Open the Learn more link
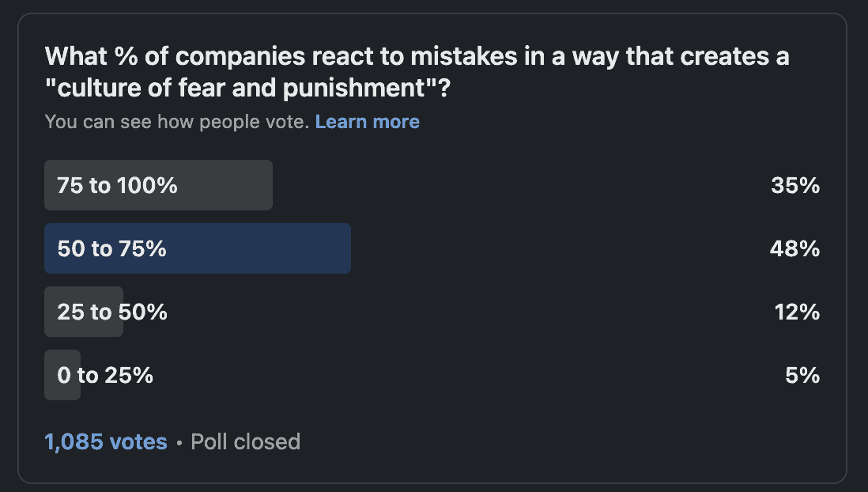This screenshot has height=492, width=868. [367, 121]
